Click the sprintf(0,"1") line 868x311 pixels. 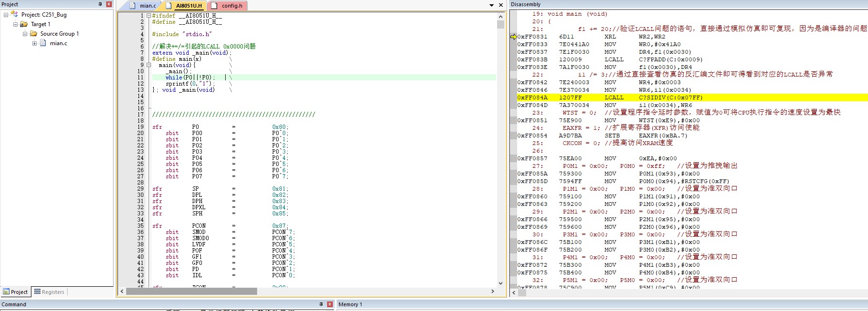[x=190, y=84]
